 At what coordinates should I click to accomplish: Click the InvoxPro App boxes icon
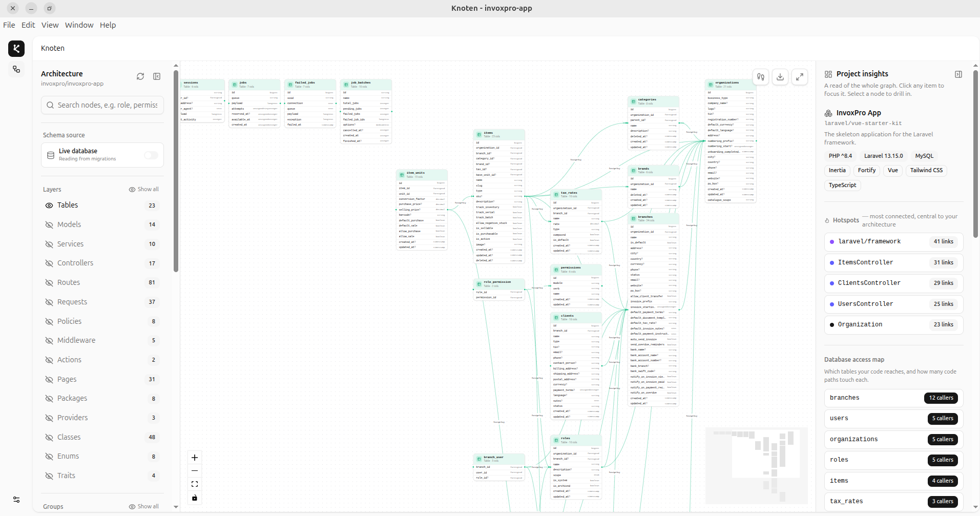(x=828, y=113)
